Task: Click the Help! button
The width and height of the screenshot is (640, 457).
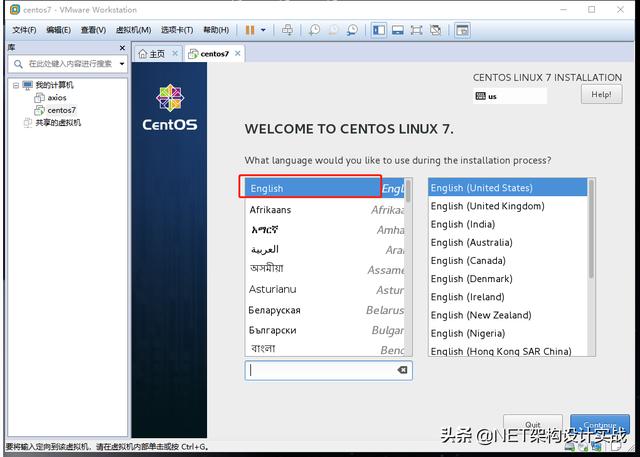Action: (601, 94)
